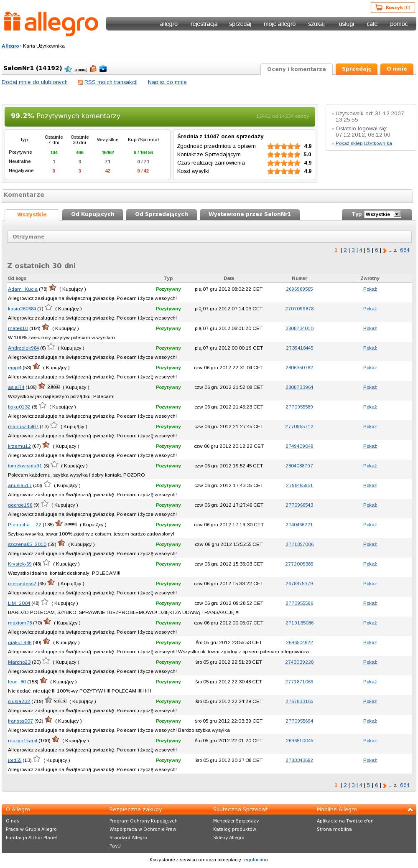Select the Od Sprzedających comments tab
Screen dimensions: 418x868
click(161, 214)
